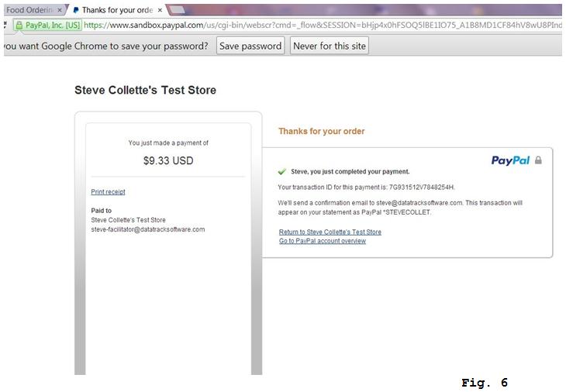Click the $9.33 USD payment amount
Image resolution: width=566 pixels, height=392 pixels.
168,161
